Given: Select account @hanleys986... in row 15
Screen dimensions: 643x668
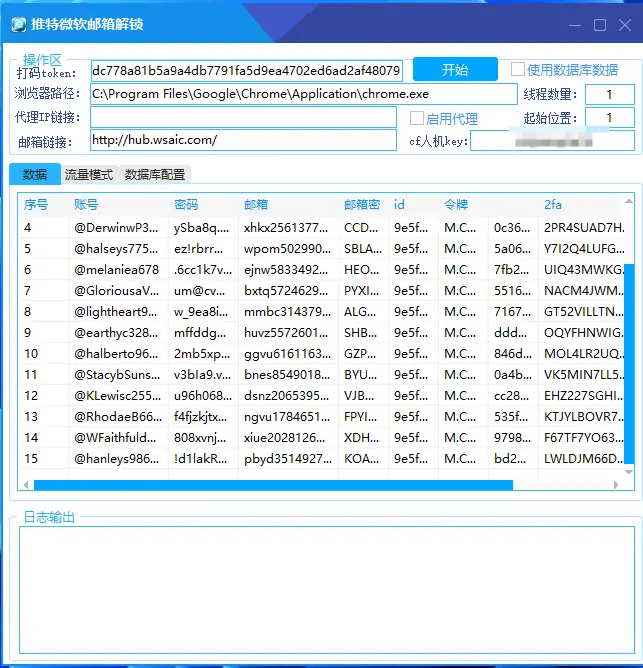Looking at the screenshot, I should click(x=116, y=459).
